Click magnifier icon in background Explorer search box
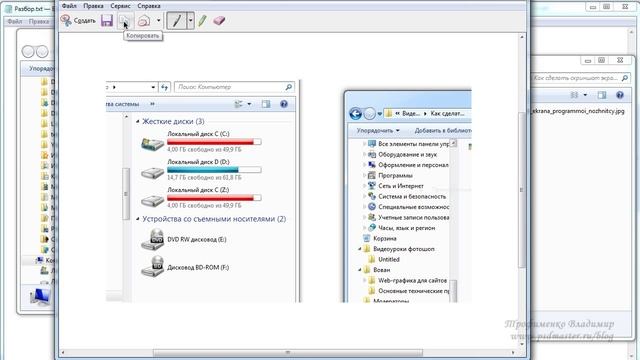 [x=624, y=78]
